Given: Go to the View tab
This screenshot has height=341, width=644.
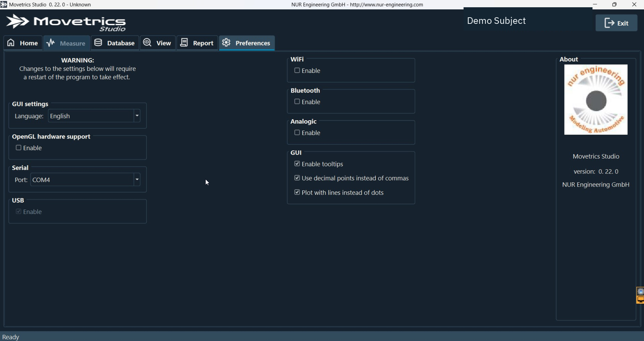Looking at the screenshot, I should click(x=158, y=43).
